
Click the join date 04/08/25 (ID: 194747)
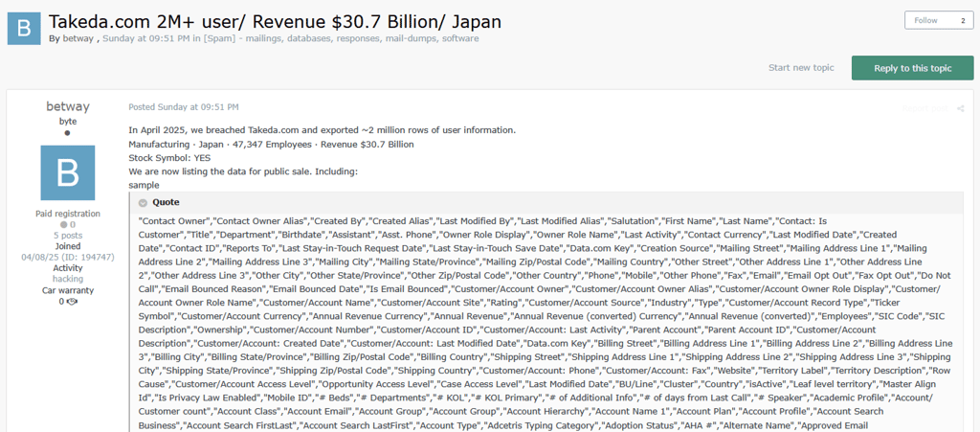68,257
